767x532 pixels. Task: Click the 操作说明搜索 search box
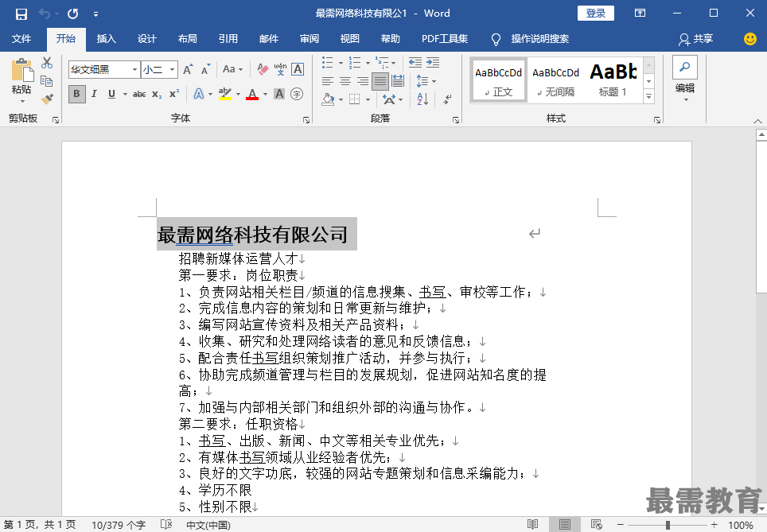pos(539,39)
